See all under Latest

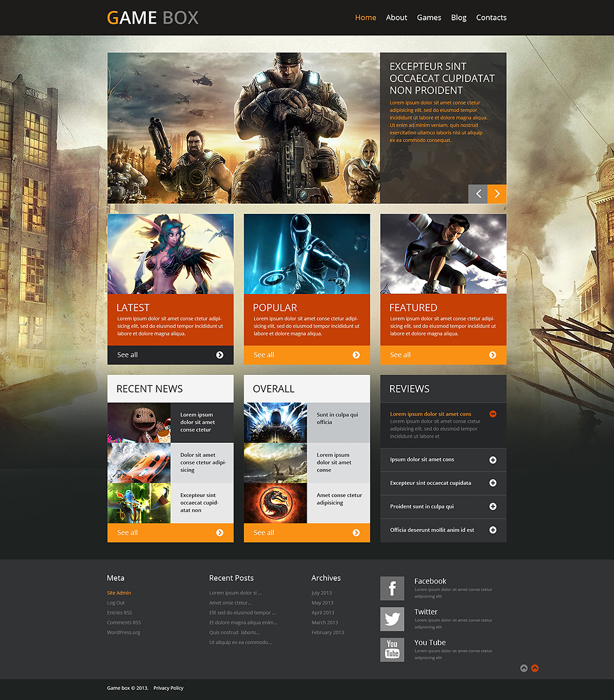(x=171, y=355)
